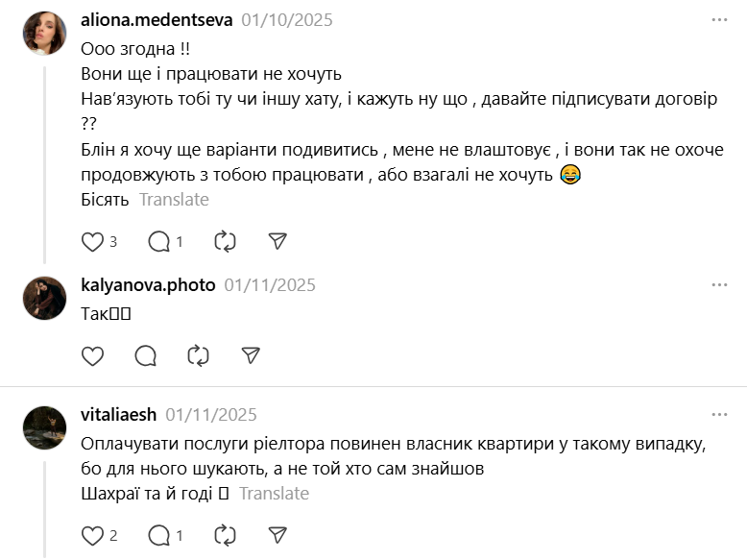Image resolution: width=747 pixels, height=560 pixels.
Task: Open more options for kalyanova.photo's comment
Action: (719, 285)
